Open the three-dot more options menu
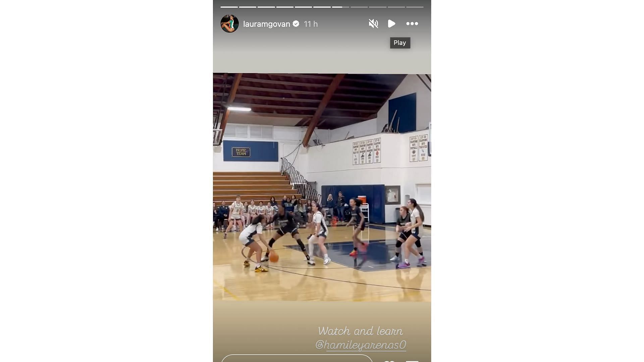This screenshot has width=644, height=362. coord(412,23)
